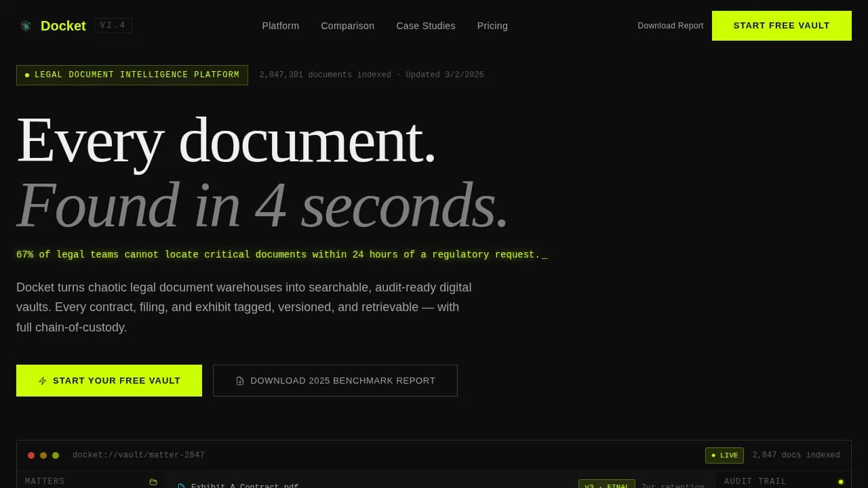The height and width of the screenshot is (488, 868).
Task: Click the Docket brand name
Action: point(63,26)
